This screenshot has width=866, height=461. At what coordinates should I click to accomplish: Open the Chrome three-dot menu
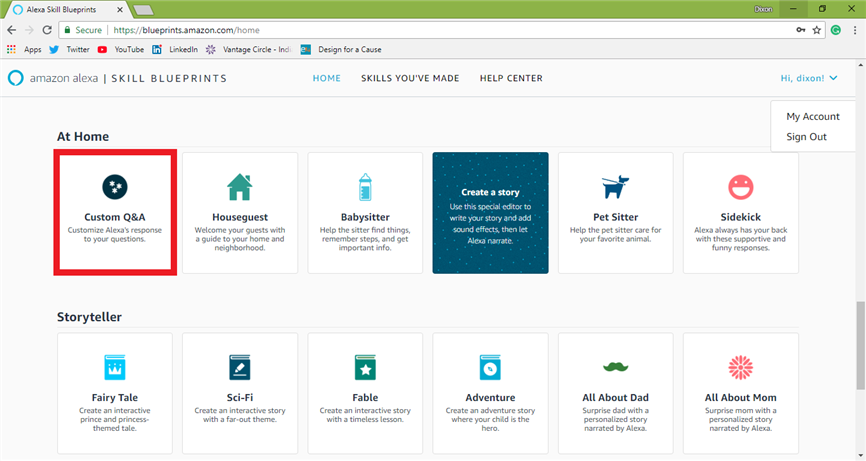click(x=852, y=30)
